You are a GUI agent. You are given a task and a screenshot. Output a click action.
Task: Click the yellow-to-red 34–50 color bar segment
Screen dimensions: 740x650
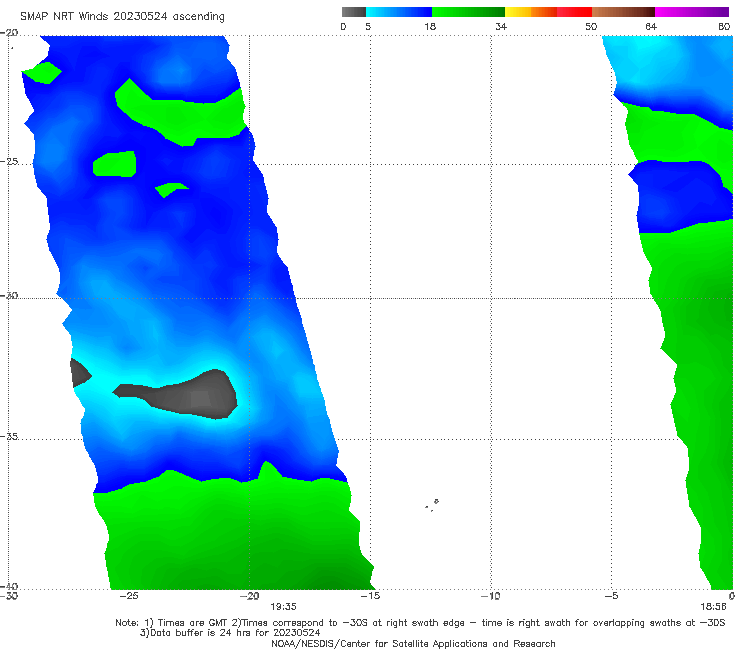548,12
